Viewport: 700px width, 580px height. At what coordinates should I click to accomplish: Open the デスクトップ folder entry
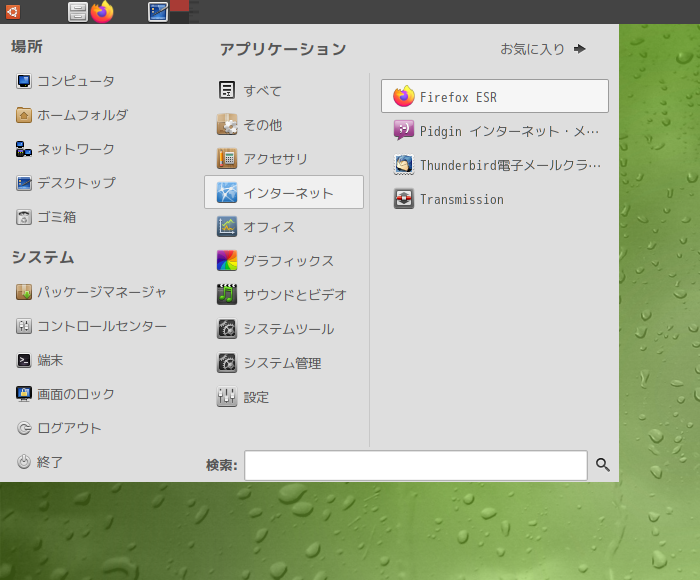click(x=66, y=183)
